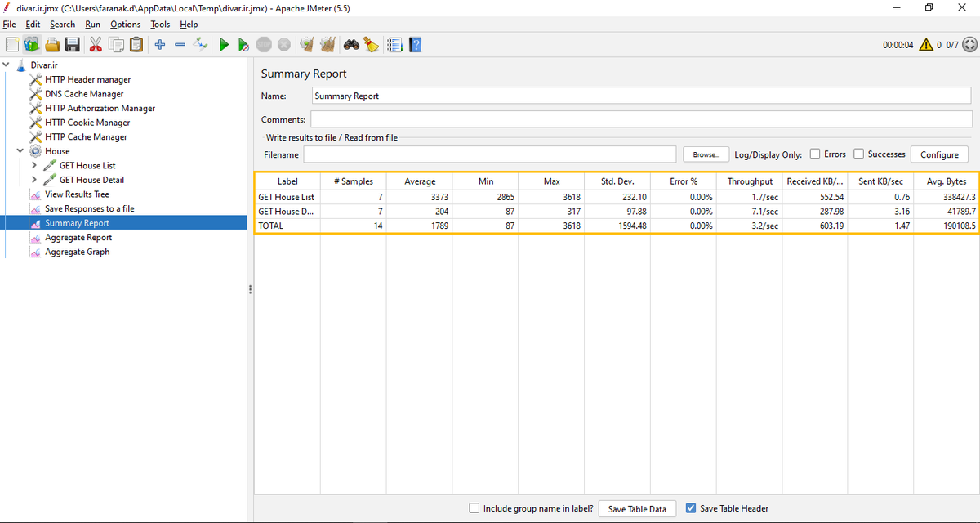
Task: Cut the selected element with scissors icon
Action: 96,45
